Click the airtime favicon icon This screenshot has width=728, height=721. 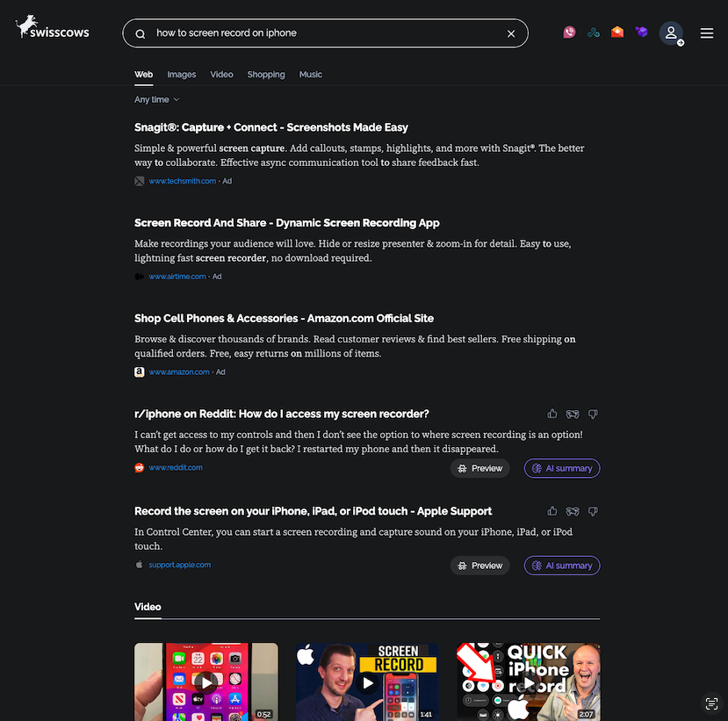[x=140, y=277]
